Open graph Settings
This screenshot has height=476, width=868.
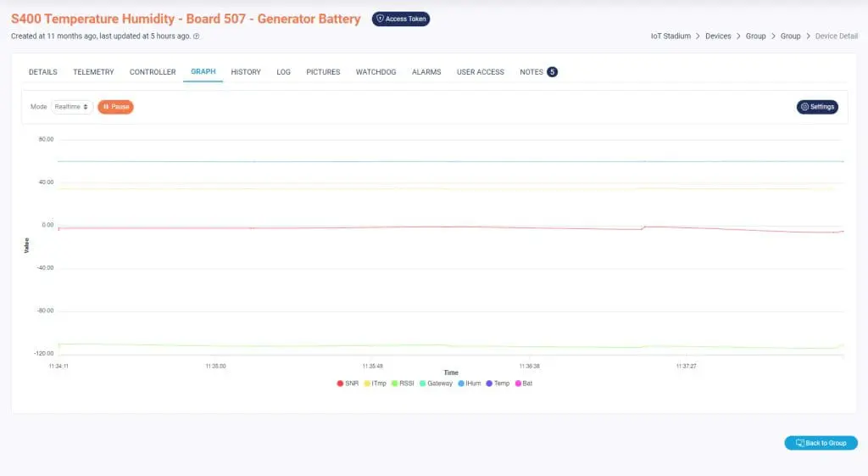(817, 107)
